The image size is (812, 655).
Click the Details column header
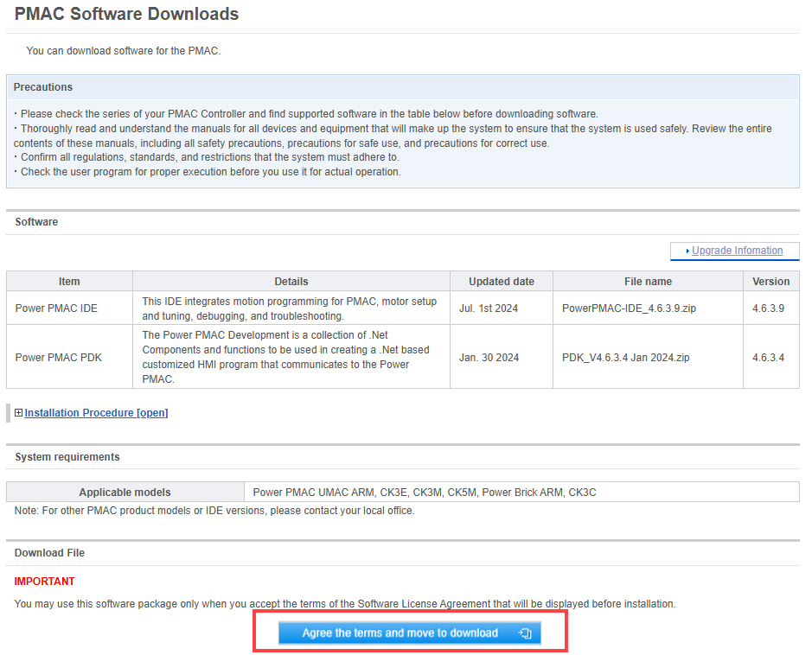(291, 282)
